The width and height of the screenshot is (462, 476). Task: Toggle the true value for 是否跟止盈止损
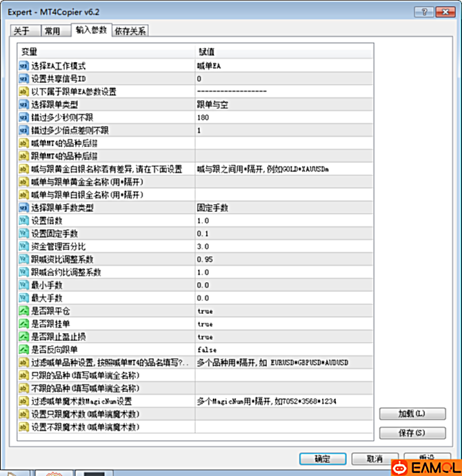pos(205,337)
